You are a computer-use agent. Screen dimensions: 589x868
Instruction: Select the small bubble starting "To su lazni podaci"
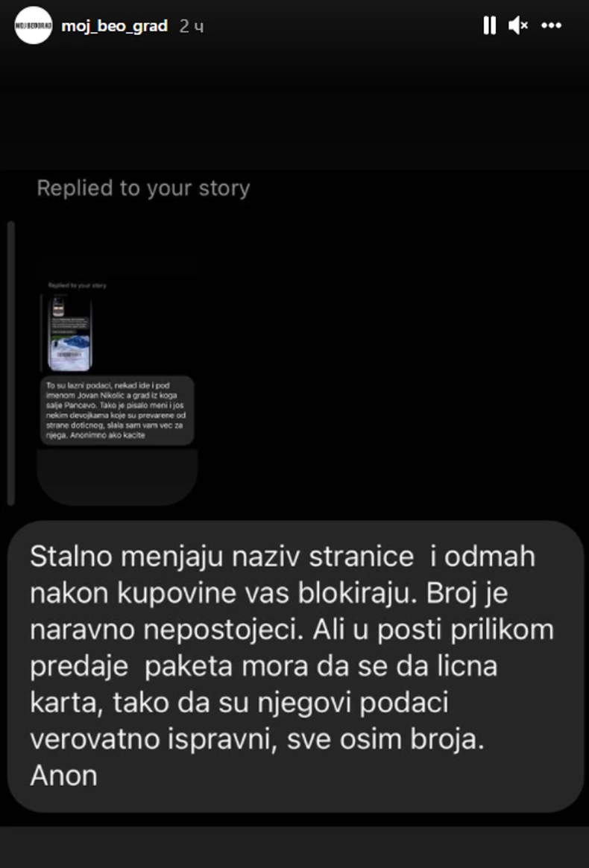pyautogui.click(x=117, y=411)
